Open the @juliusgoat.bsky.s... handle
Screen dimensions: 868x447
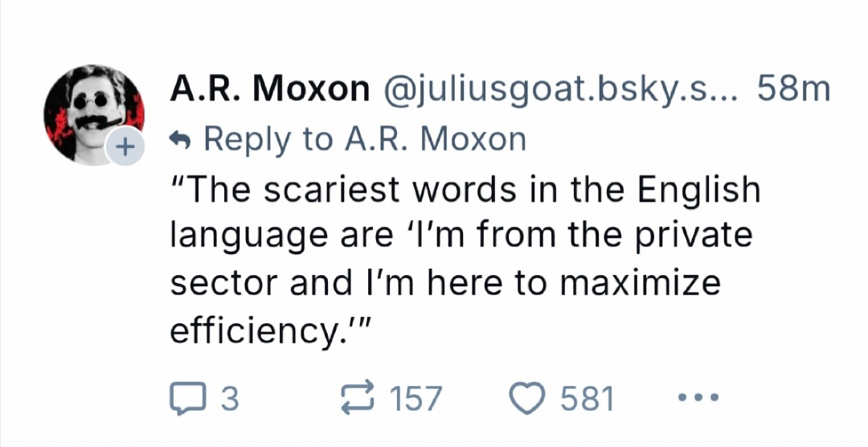pyautogui.click(x=560, y=90)
